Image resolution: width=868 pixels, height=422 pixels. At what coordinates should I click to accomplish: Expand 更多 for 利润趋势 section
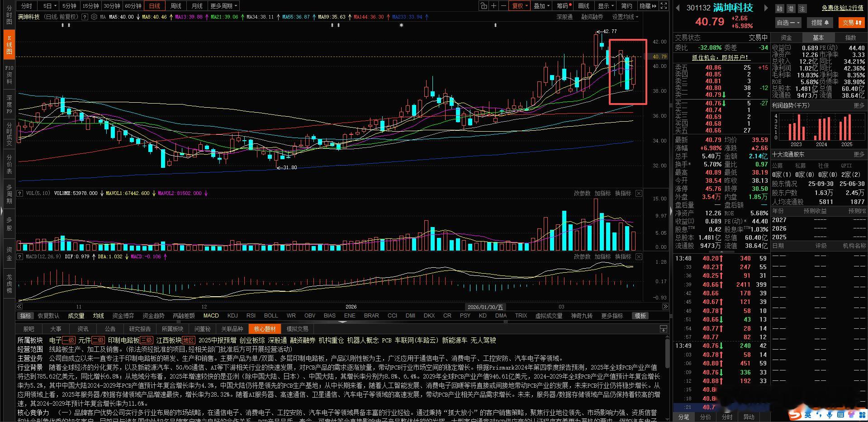pos(859,105)
